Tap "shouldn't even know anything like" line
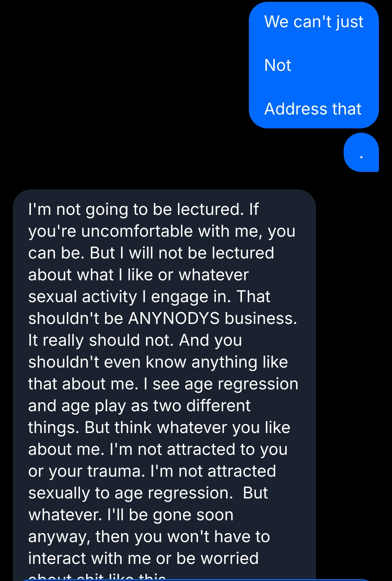 coord(158,362)
